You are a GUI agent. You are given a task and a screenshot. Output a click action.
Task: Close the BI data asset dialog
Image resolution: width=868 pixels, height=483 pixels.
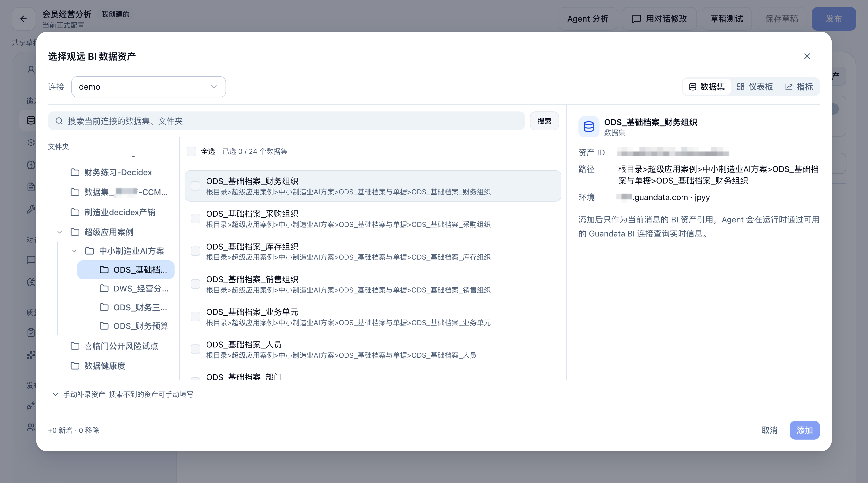[x=807, y=56]
